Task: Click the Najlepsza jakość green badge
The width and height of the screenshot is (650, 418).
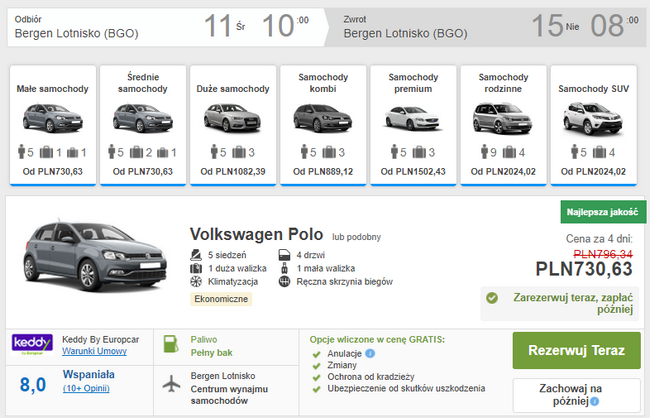Action: 603,212
